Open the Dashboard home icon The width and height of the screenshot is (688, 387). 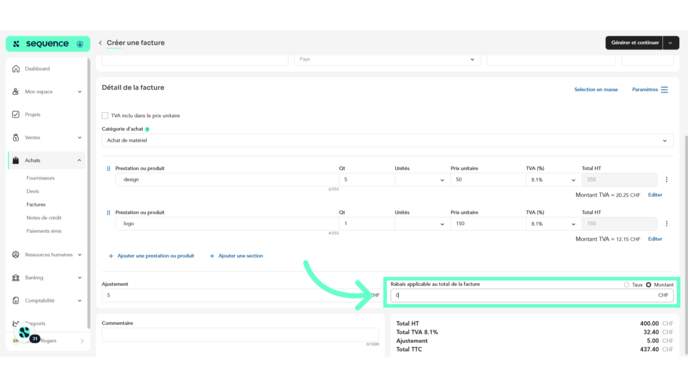[x=16, y=69]
